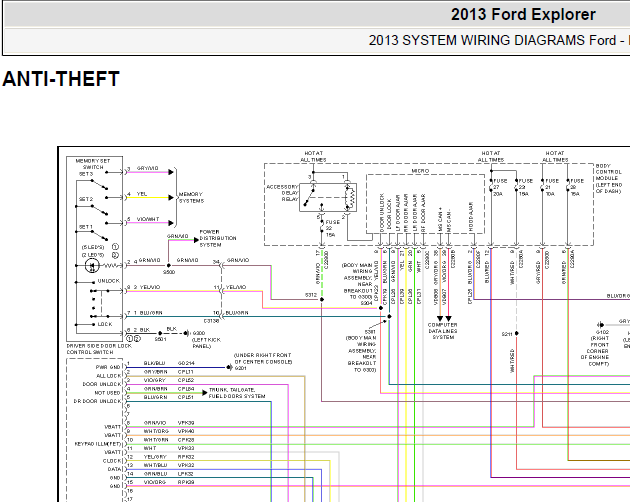
Task: Select the 'FUSE 22 15A' label under relay
Action: [332, 228]
